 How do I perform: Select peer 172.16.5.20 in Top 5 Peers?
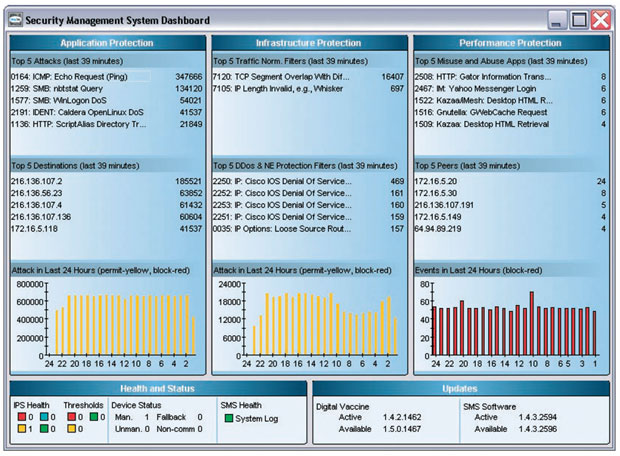click(x=439, y=181)
